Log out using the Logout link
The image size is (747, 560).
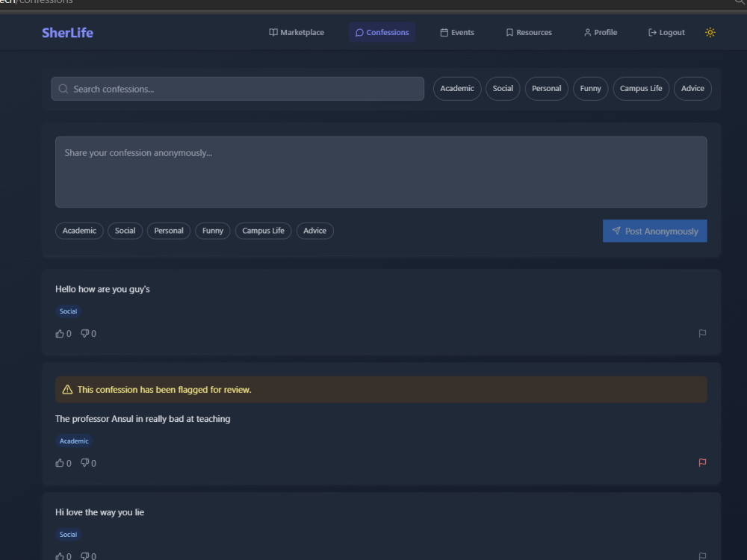point(666,32)
